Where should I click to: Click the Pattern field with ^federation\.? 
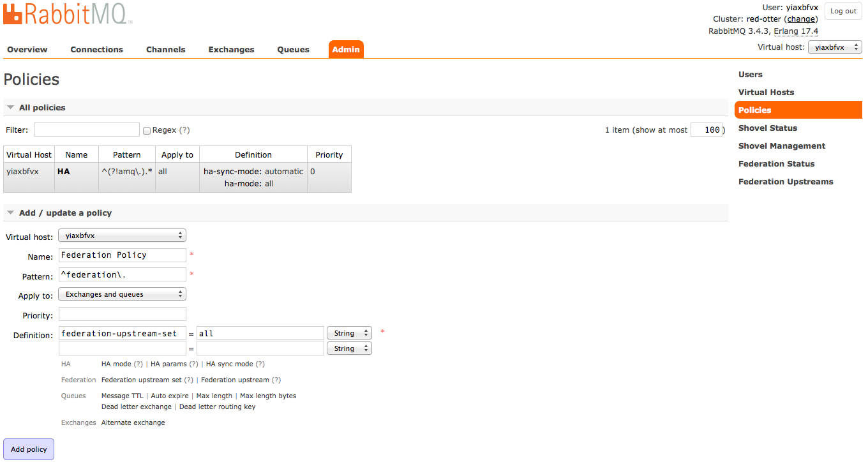[122, 274]
